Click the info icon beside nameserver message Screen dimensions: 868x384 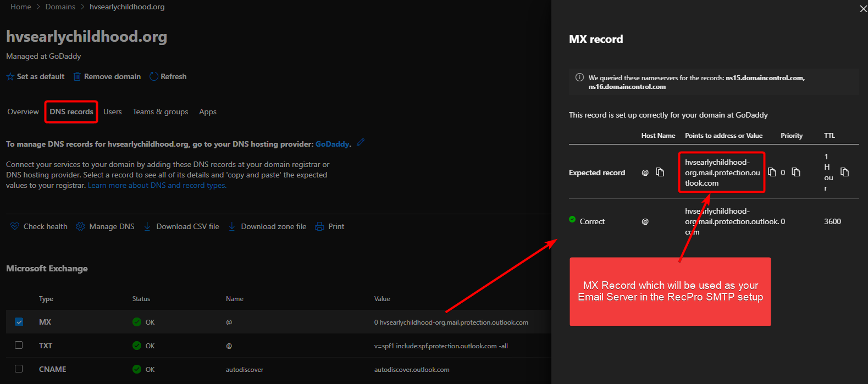[x=579, y=77]
